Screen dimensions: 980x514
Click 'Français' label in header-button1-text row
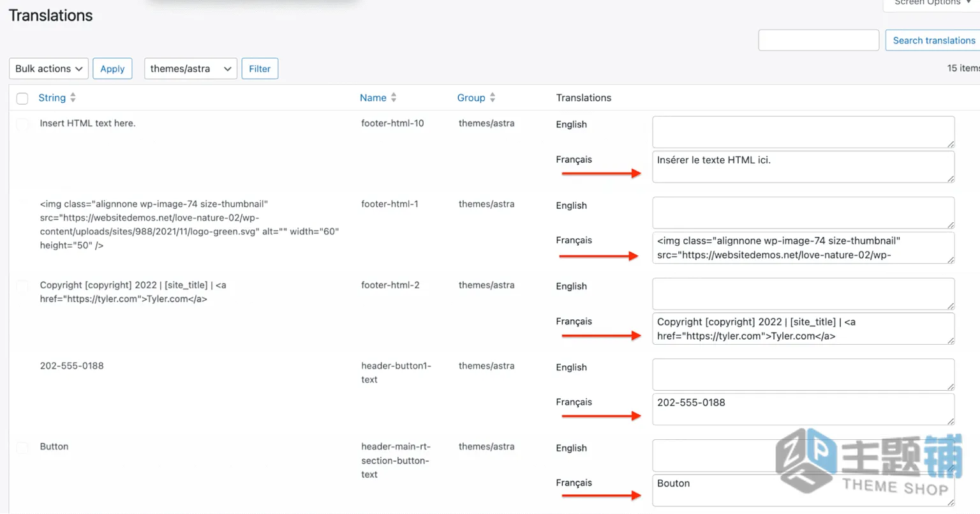[574, 402]
